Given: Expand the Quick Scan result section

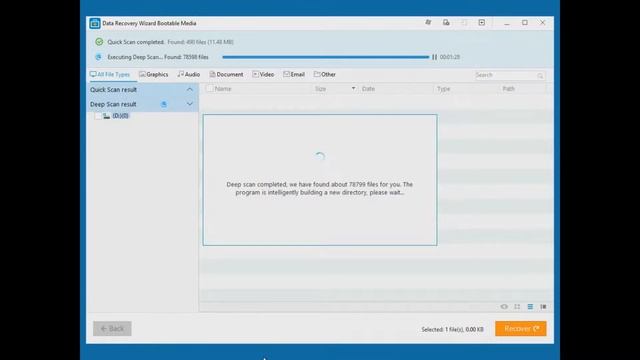Looking at the screenshot, I should pos(190,89).
